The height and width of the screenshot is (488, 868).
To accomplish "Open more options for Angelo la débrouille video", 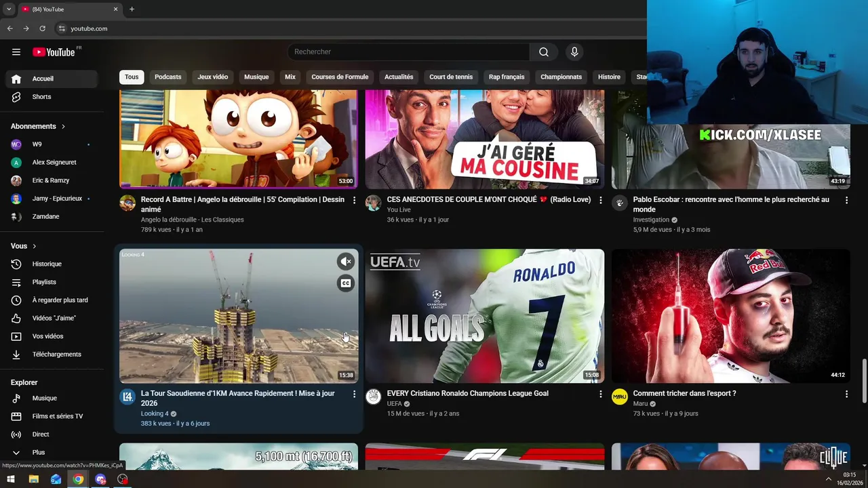I will pos(354,201).
